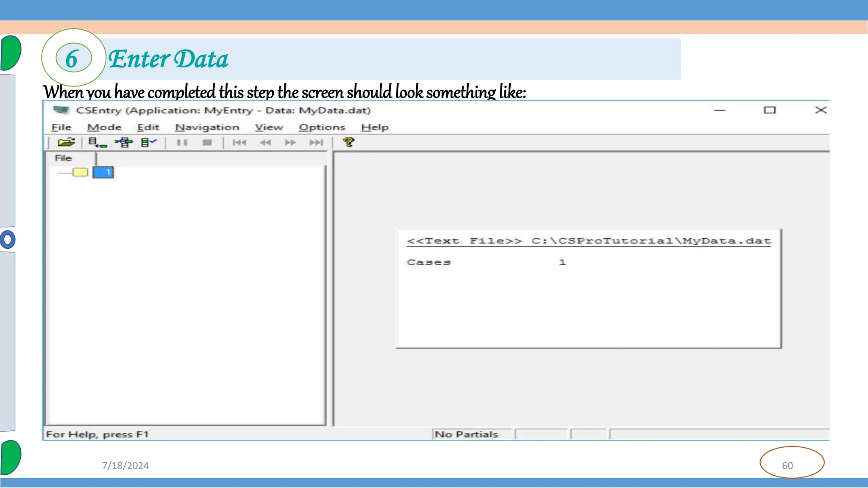
Task: Go to last case toolbar button
Action: tap(316, 142)
